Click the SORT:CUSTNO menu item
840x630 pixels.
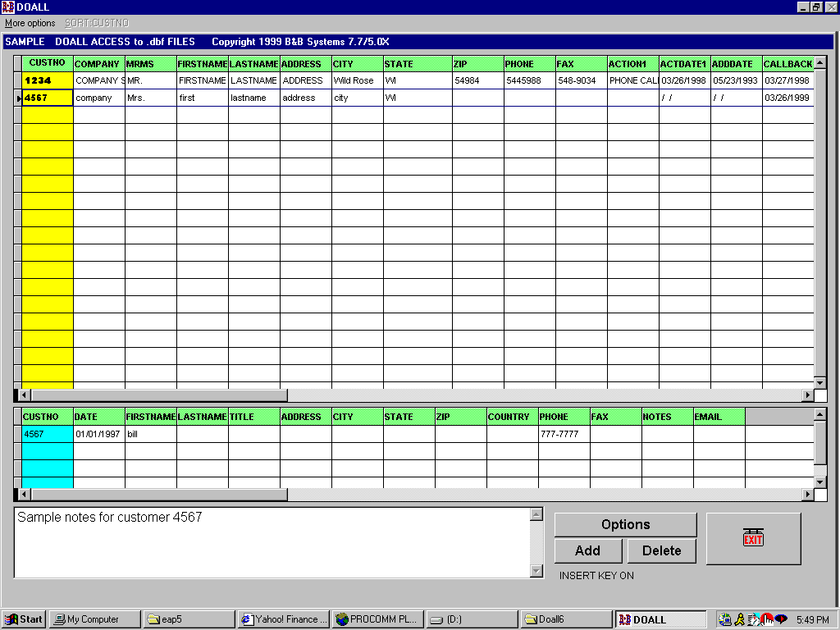click(97, 23)
